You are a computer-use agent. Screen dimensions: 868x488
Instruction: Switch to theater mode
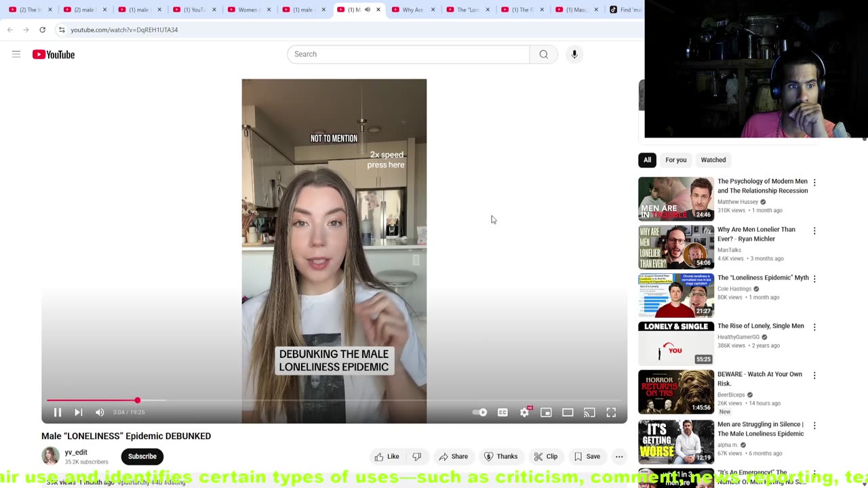(568, 412)
